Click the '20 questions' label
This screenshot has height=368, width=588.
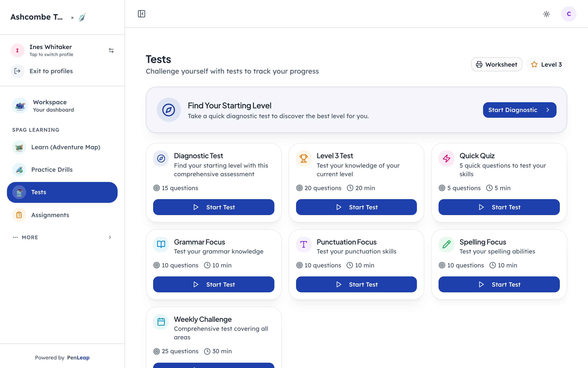point(323,188)
